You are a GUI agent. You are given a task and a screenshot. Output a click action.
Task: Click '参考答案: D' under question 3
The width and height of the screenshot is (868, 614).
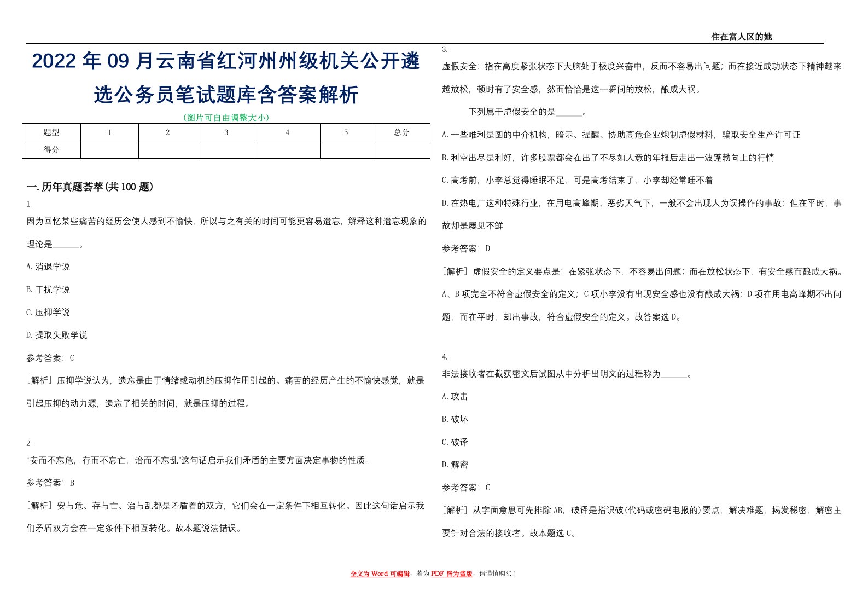(466, 248)
